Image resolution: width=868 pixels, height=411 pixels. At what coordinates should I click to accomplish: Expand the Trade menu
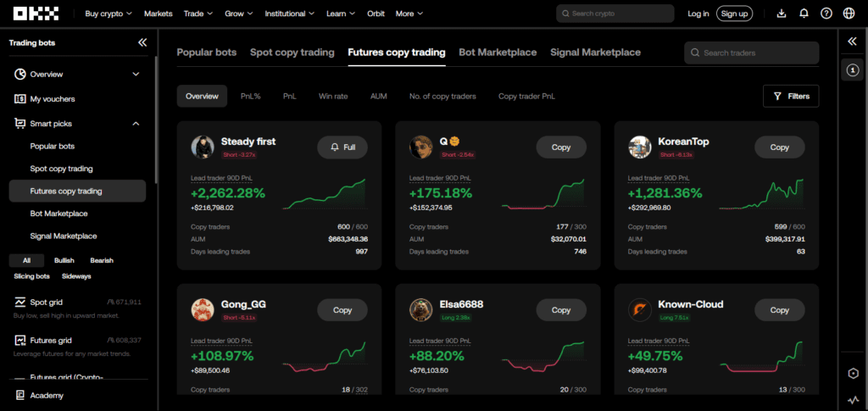click(x=198, y=14)
